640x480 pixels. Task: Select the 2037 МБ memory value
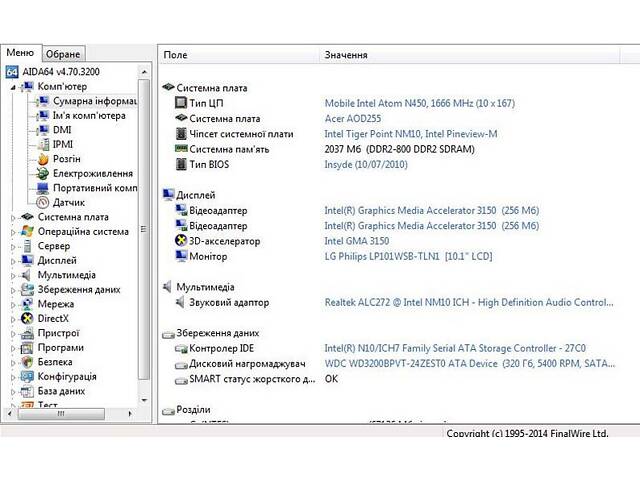399,149
